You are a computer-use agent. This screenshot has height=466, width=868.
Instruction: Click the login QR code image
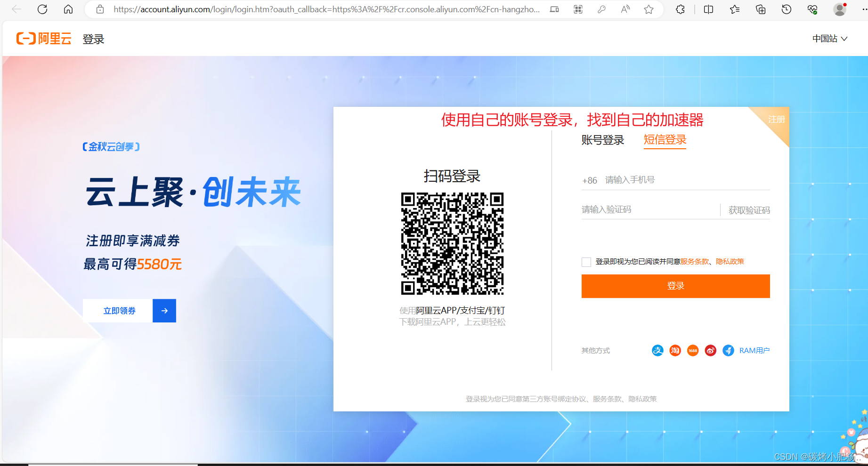tap(452, 243)
